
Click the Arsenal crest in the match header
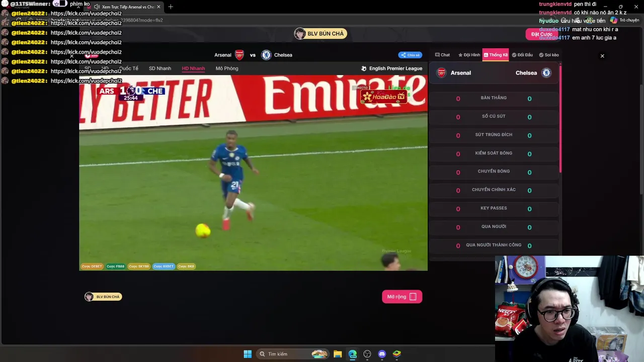pyautogui.click(x=239, y=55)
